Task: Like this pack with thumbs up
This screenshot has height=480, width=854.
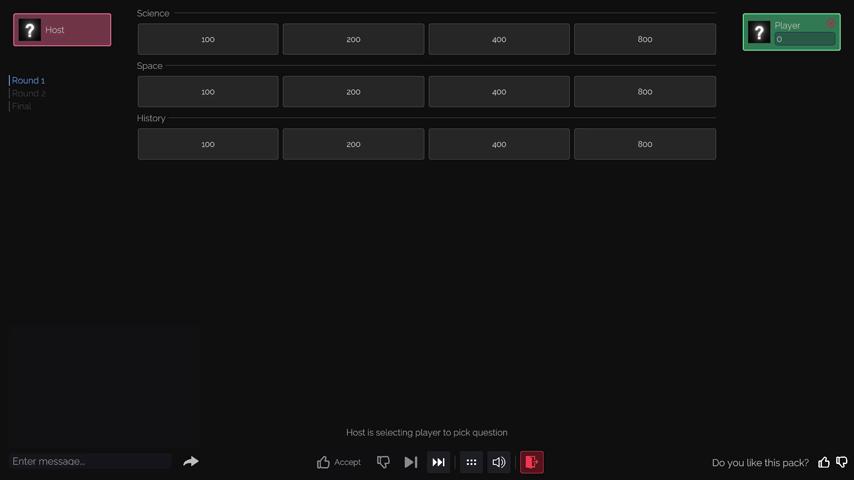Action: coord(824,463)
